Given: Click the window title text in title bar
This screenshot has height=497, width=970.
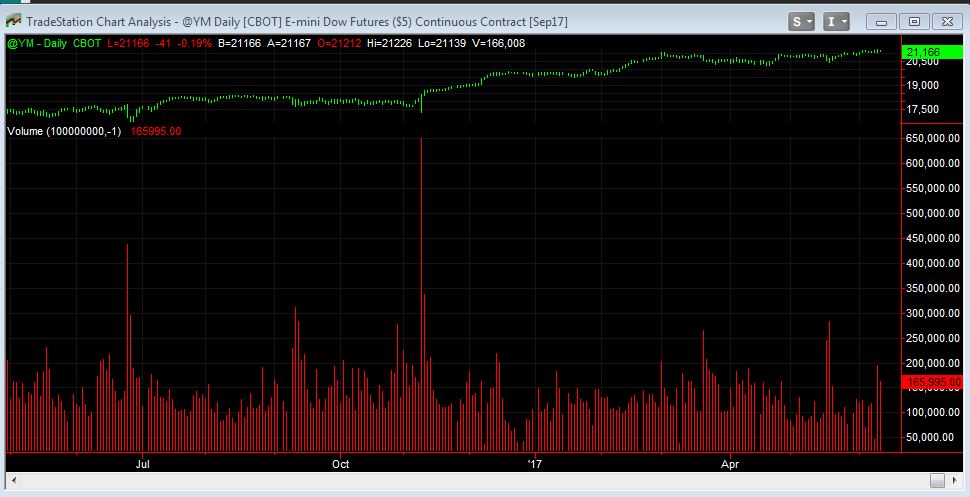Looking at the screenshot, I should (297, 22).
